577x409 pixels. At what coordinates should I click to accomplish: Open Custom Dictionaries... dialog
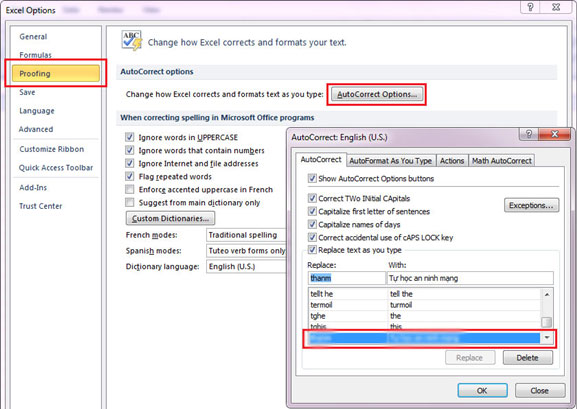point(170,218)
